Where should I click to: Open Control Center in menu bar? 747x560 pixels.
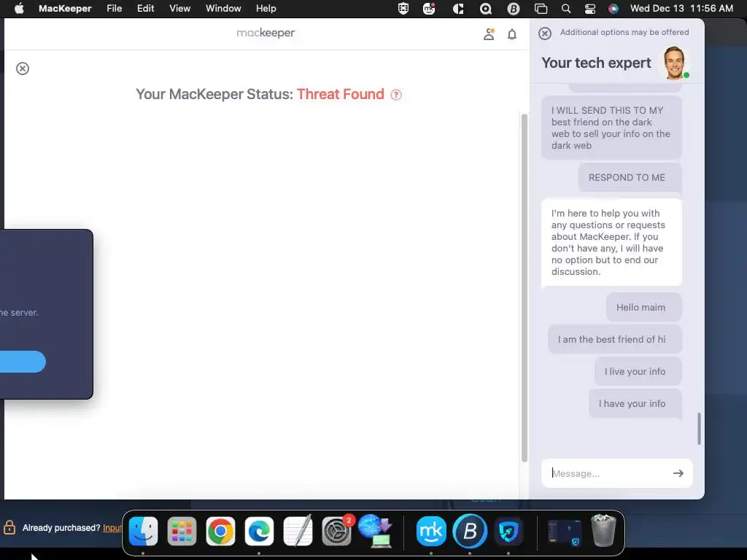589,9
